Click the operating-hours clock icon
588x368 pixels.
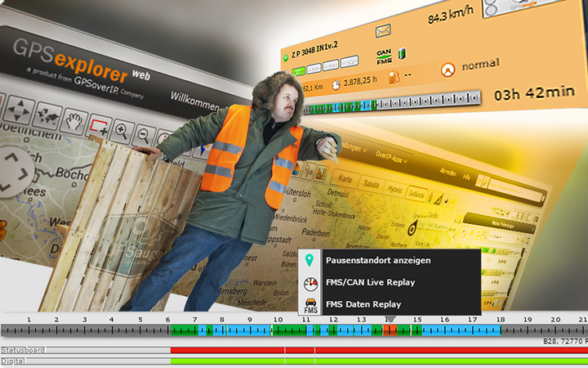(336, 85)
